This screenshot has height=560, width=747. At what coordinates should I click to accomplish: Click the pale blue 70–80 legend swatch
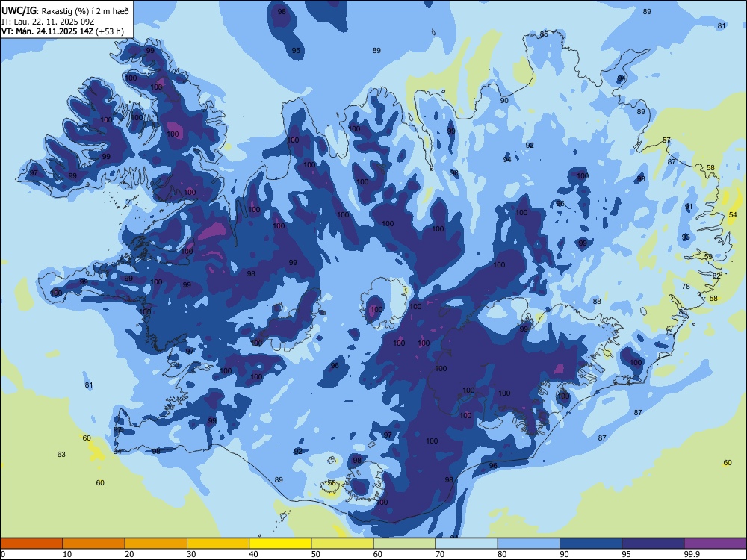466,544
